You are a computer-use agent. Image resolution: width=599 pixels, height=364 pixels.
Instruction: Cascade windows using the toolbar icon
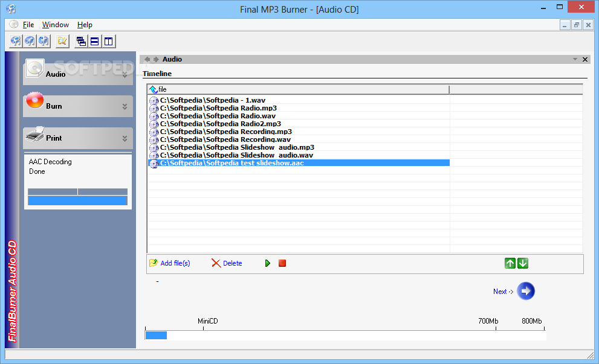[x=81, y=41]
